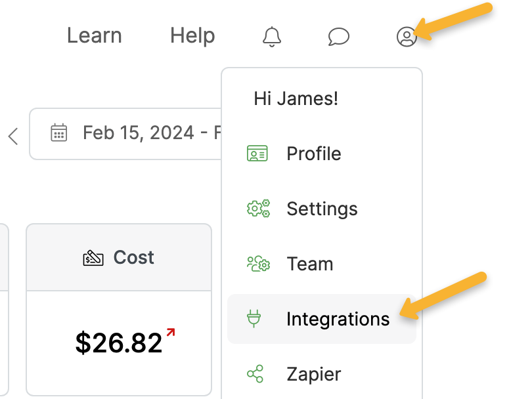
Task: Open the user account avatar menu
Action: (x=407, y=37)
